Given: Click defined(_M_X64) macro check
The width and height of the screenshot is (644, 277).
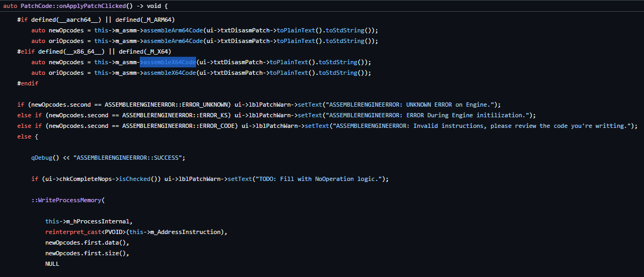Looking at the screenshot, I should [145, 51].
